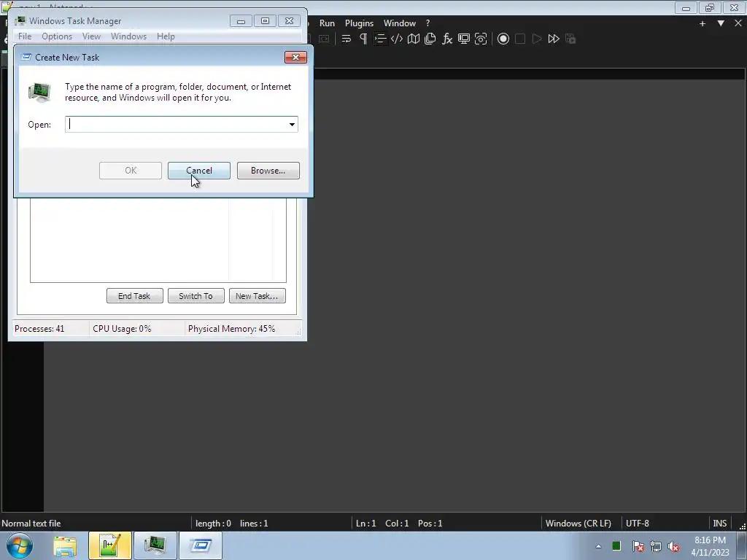Click the UTF-8 encoding status entry
The width and height of the screenshot is (747, 560).
point(638,524)
